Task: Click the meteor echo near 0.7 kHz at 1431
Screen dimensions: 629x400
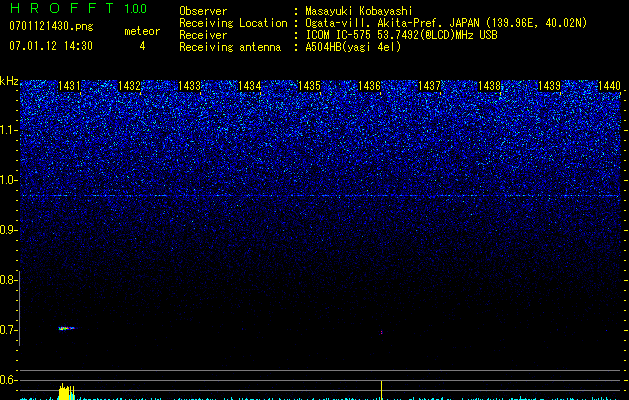Action: (67, 328)
